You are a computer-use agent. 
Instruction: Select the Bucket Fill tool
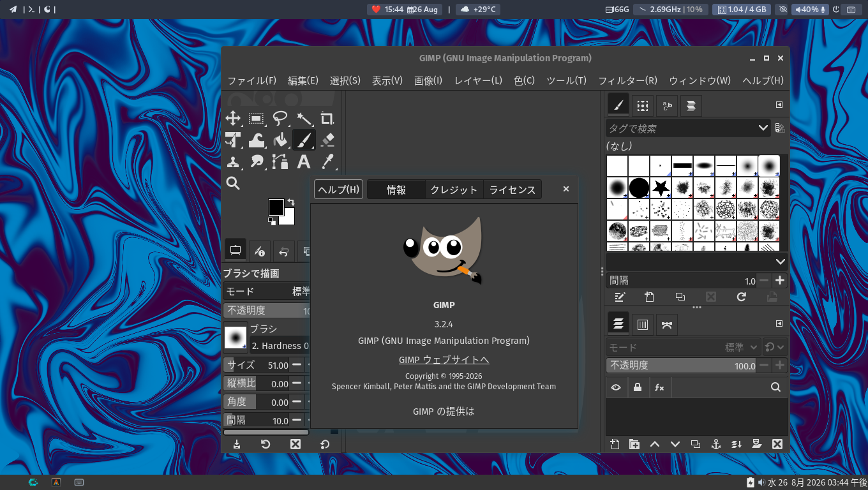(x=280, y=140)
